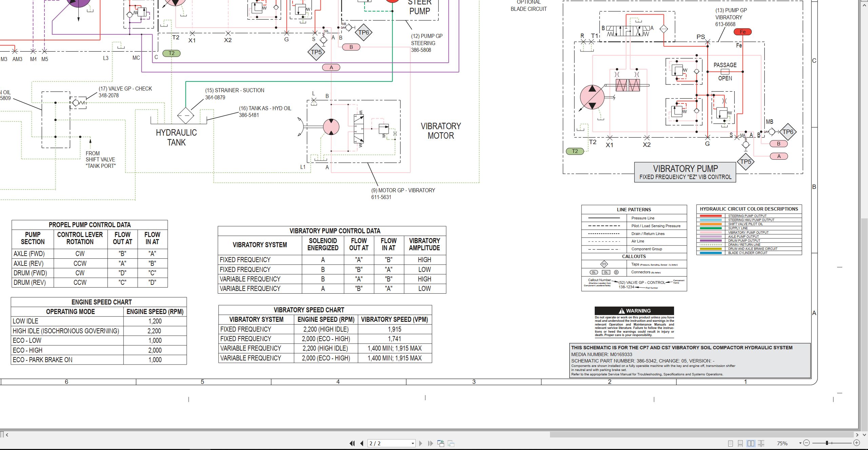Open the page number dropdown arrow

pos(413,443)
